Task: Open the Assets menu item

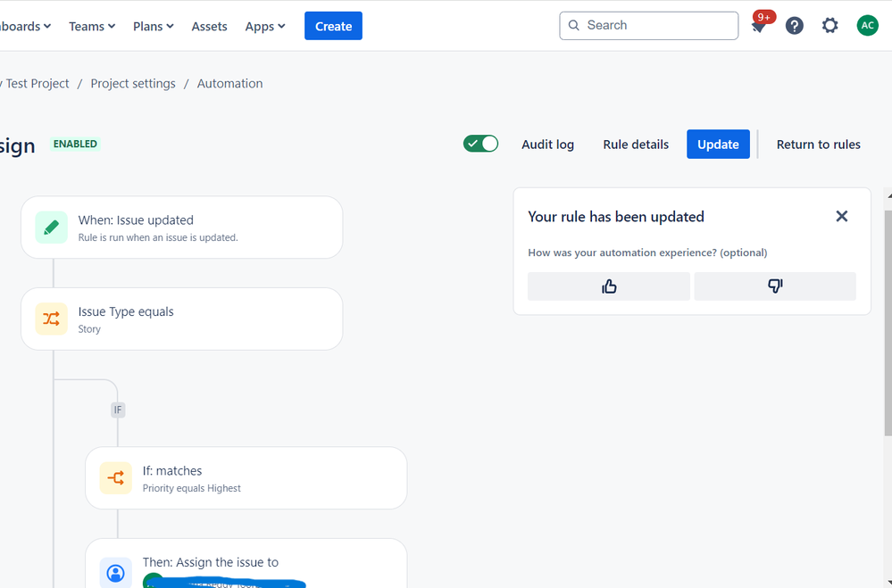Action: [x=209, y=26]
